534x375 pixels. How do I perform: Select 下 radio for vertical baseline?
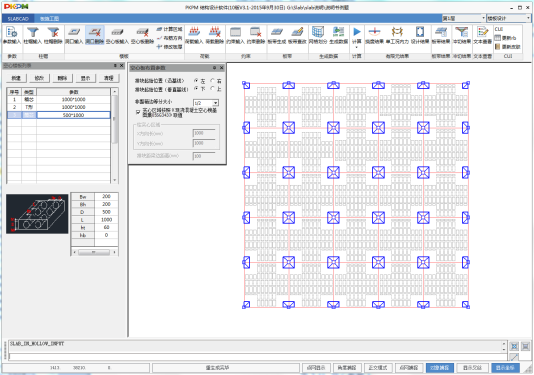click(x=196, y=89)
